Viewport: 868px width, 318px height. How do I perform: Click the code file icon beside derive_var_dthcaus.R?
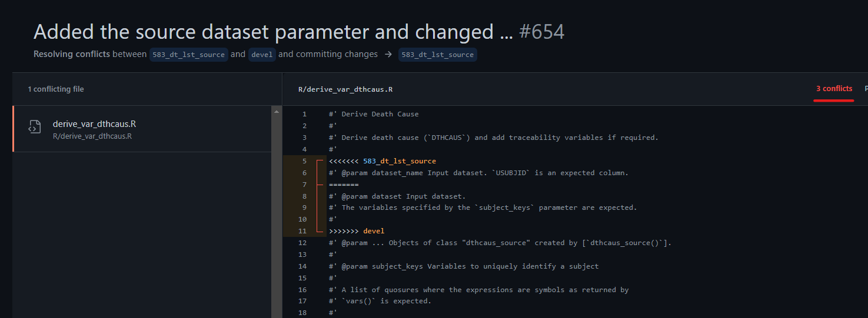(x=35, y=127)
